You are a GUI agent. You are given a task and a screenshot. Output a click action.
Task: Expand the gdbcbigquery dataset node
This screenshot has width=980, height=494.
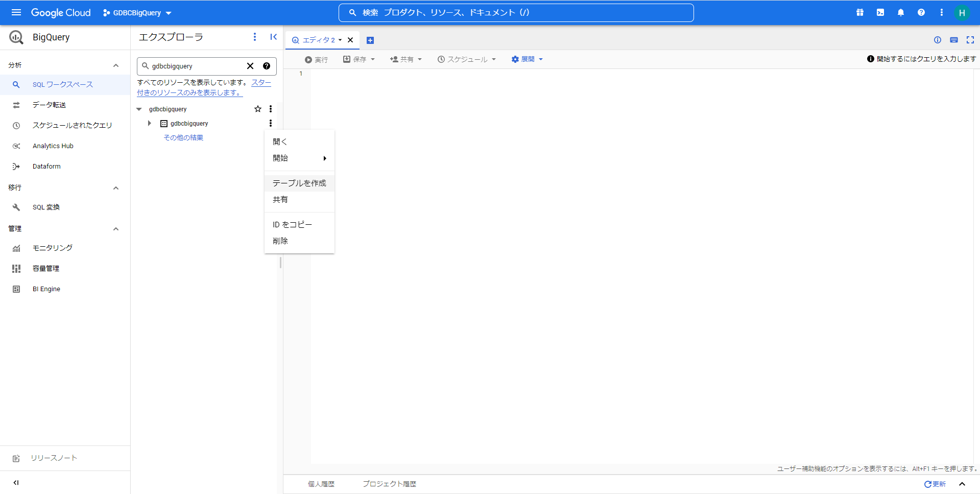tap(149, 123)
